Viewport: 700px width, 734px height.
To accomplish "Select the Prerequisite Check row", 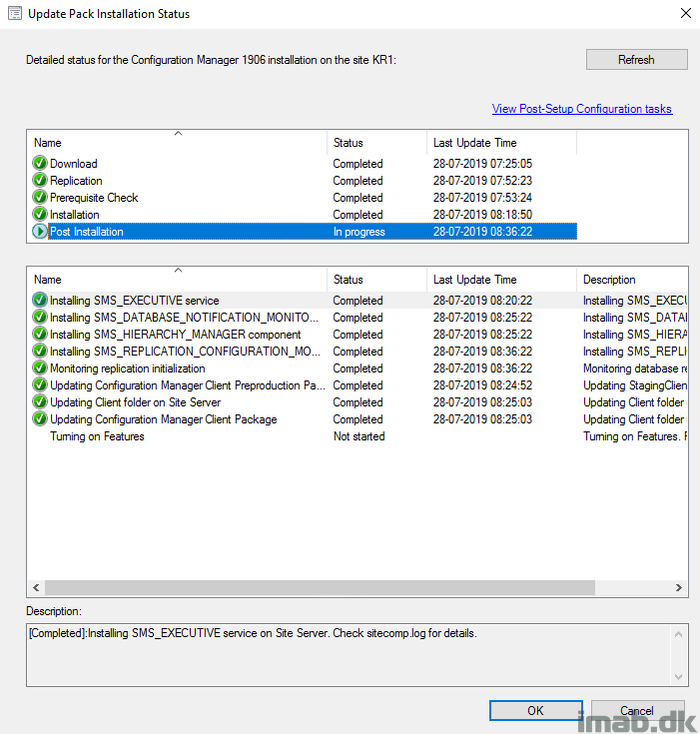I will coord(305,197).
